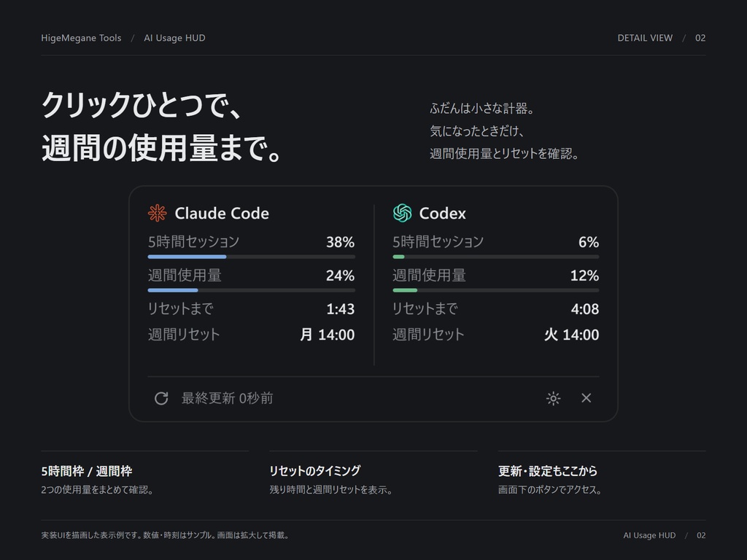Image resolution: width=747 pixels, height=560 pixels.
Task: Click the footer AI Usage HUD label
Action: click(649, 535)
